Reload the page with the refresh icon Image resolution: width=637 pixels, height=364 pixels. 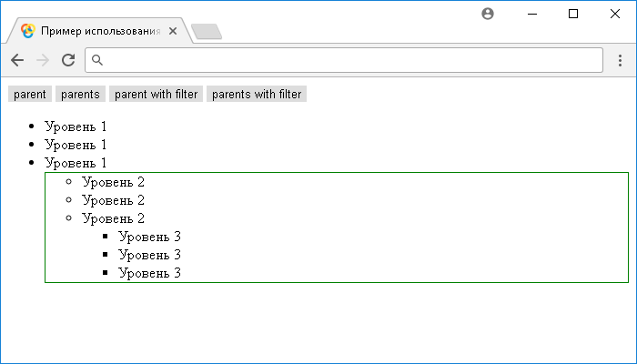coord(68,60)
